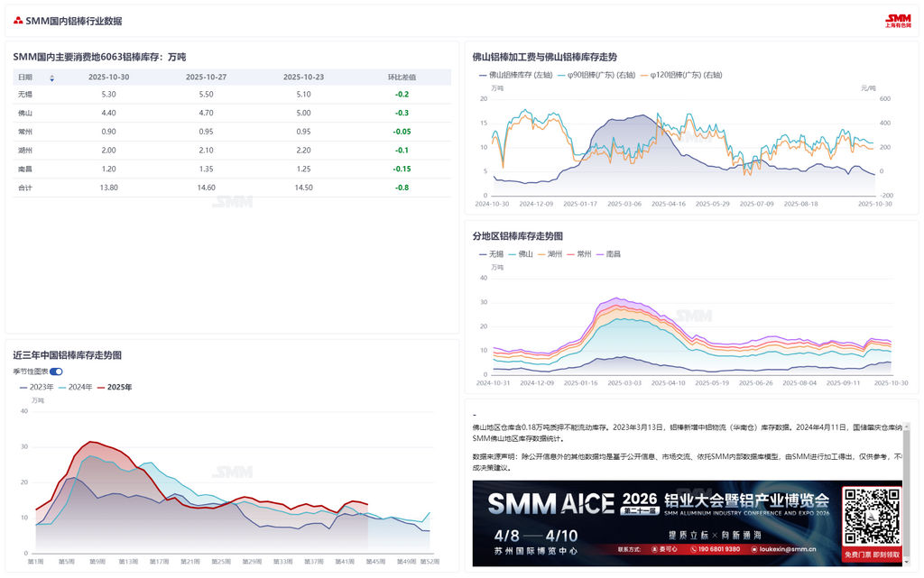
Task: Hide the 2023年 series in legend
Action: click(x=36, y=387)
